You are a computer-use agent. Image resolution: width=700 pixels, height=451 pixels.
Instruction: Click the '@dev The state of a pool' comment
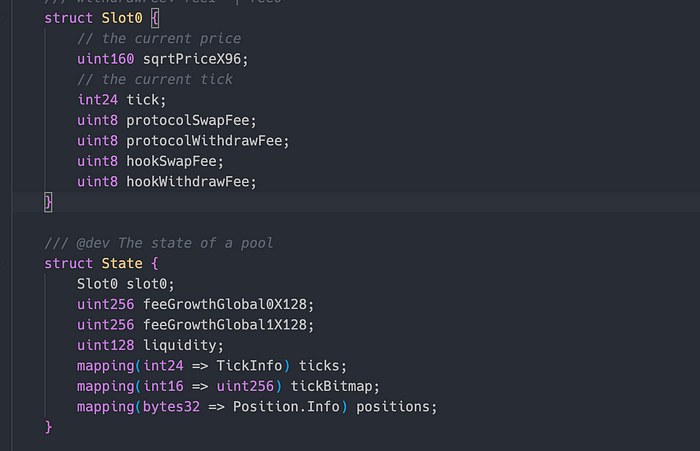pos(158,243)
